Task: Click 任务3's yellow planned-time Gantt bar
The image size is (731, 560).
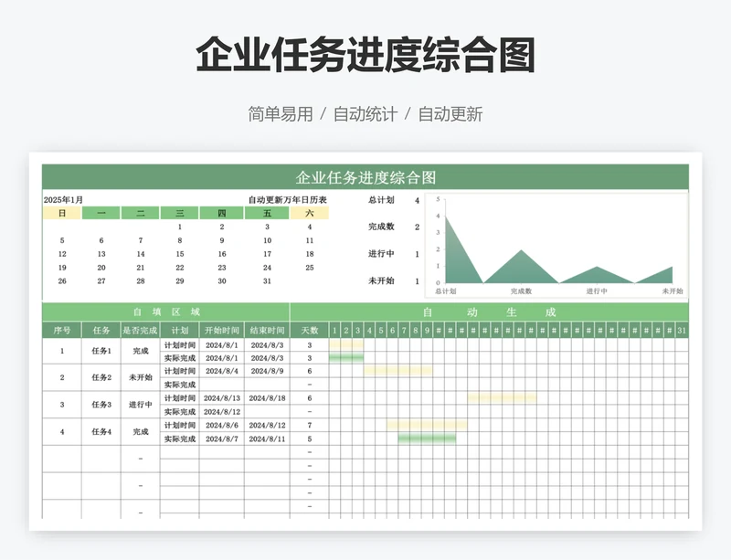Action: coord(502,398)
